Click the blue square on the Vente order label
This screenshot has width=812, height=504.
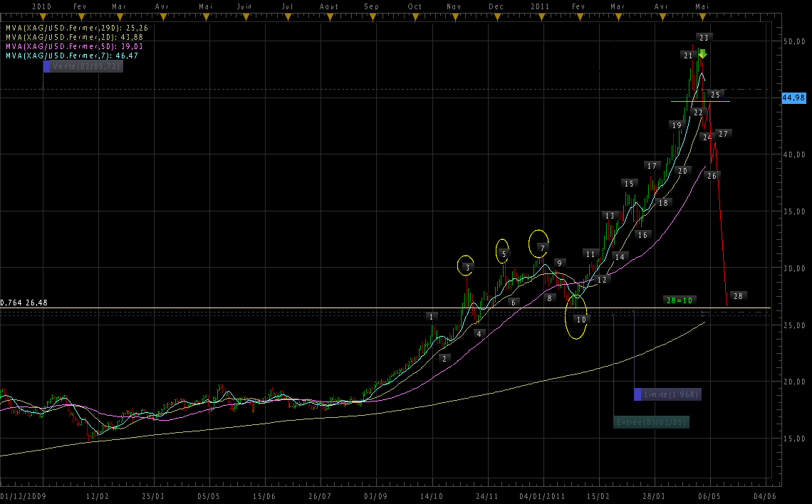click(47, 66)
